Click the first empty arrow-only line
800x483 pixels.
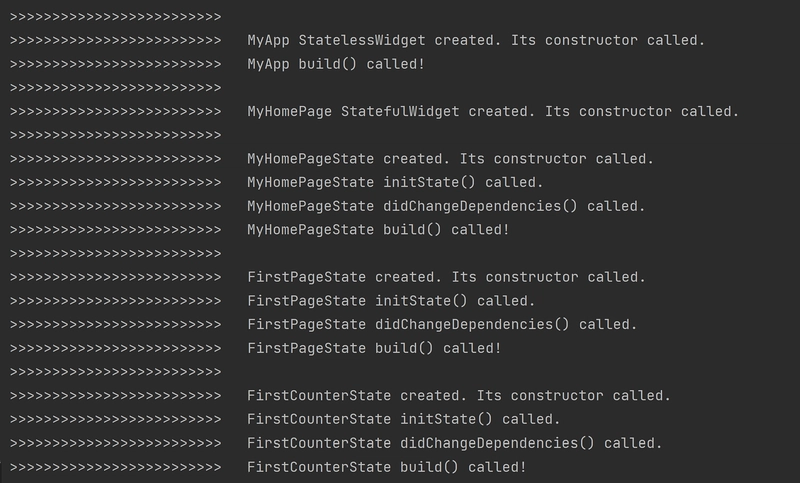click(115, 17)
